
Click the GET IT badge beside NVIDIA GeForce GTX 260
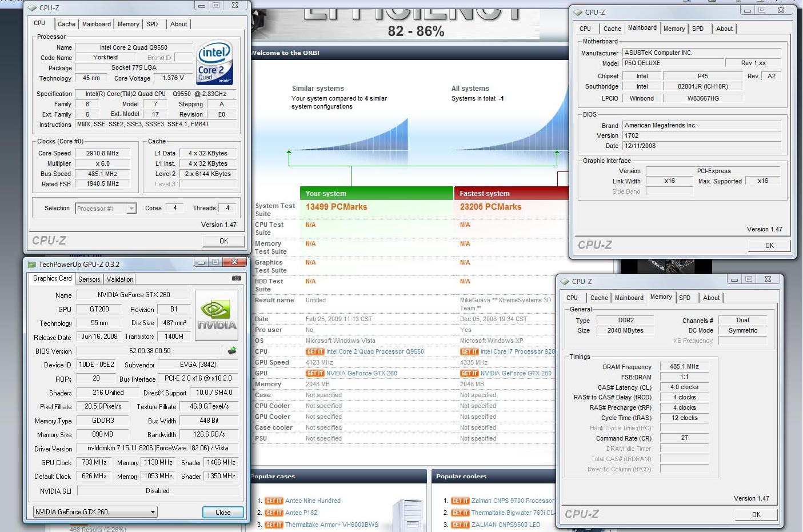315,374
